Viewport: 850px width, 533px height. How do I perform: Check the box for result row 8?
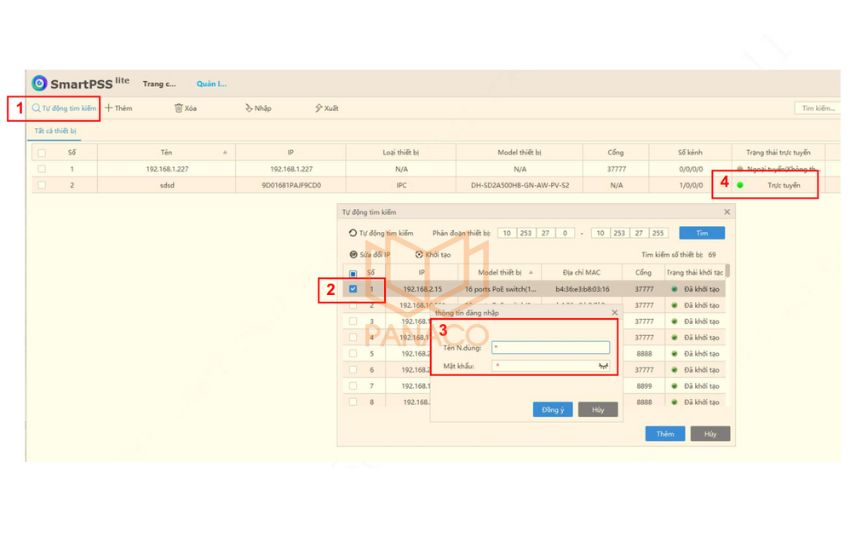353,402
